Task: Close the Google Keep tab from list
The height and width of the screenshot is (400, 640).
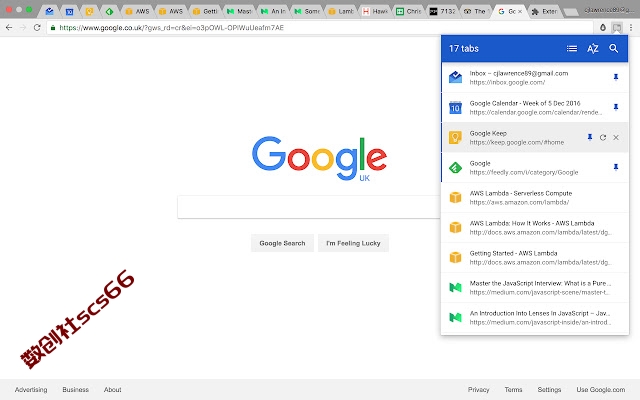Action: point(616,137)
